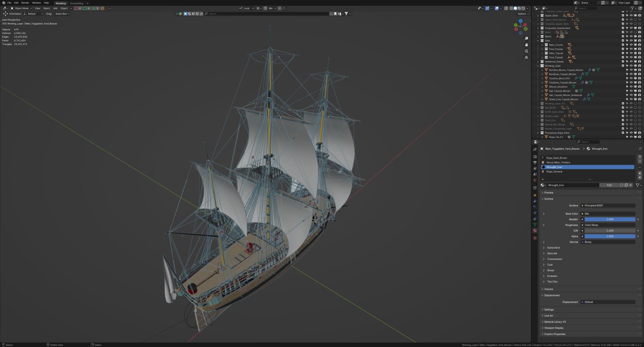Viewport: 644px width, 347px height.
Task: Unlink the Wrought_Iron material X icon
Action: pyautogui.click(x=631, y=185)
